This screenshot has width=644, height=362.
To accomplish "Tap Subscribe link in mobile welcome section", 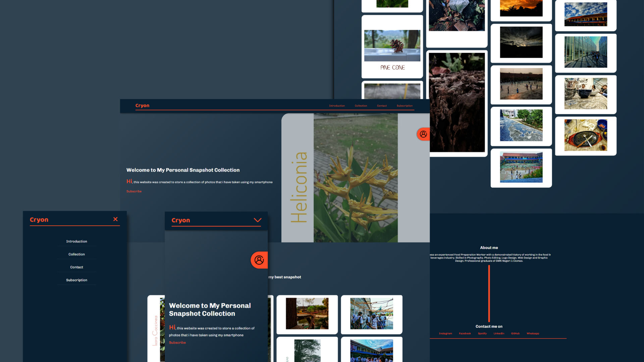I will pyautogui.click(x=177, y=343).
